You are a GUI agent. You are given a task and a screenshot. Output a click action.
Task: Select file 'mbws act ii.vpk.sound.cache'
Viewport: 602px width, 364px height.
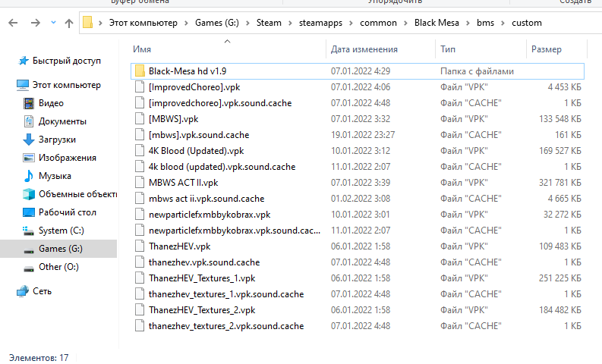coord(206,198)
